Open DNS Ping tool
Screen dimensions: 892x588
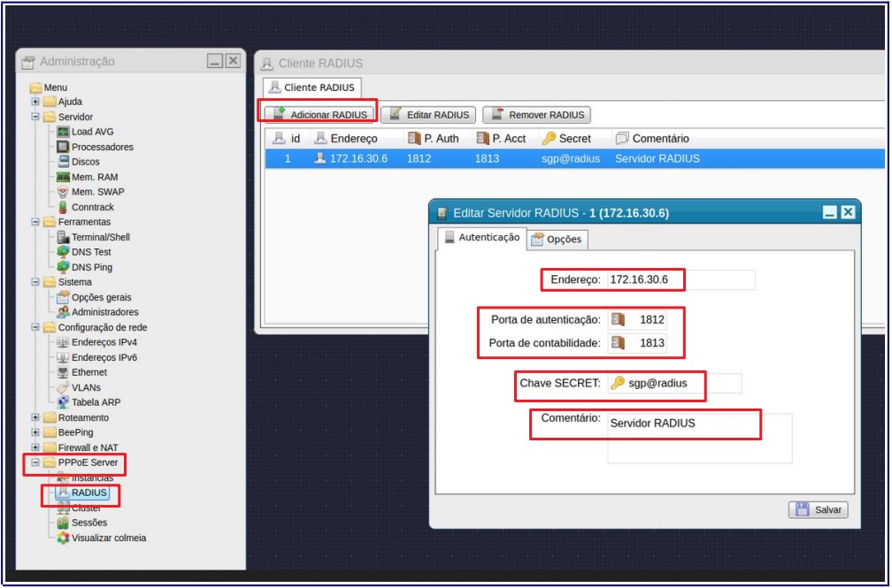tap(91, 267)
